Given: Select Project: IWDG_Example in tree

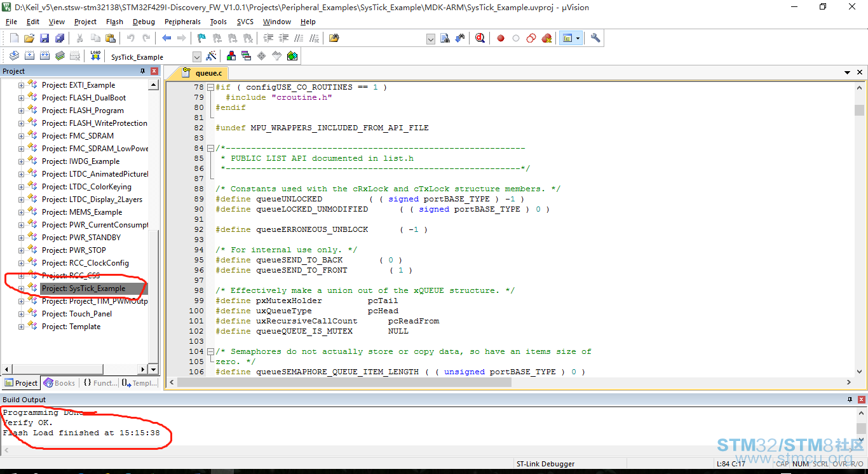Looking at the screenshot, I should [x=81, y=161].
